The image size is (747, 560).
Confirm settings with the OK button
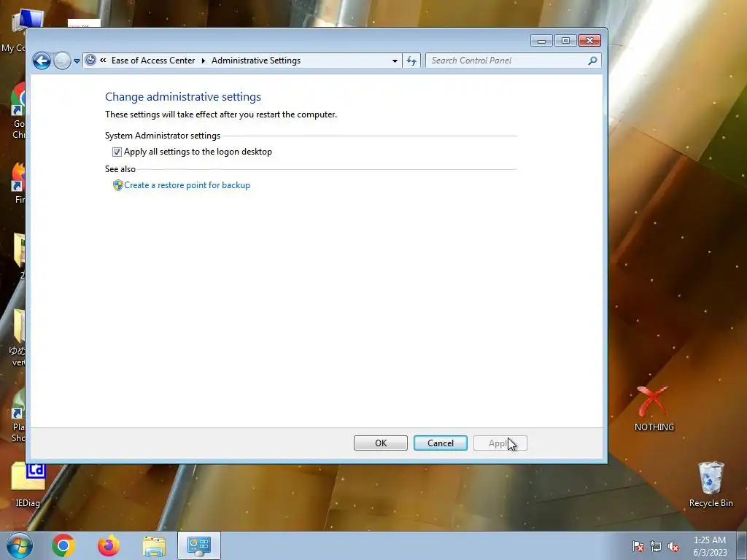[x=381, y=443]
